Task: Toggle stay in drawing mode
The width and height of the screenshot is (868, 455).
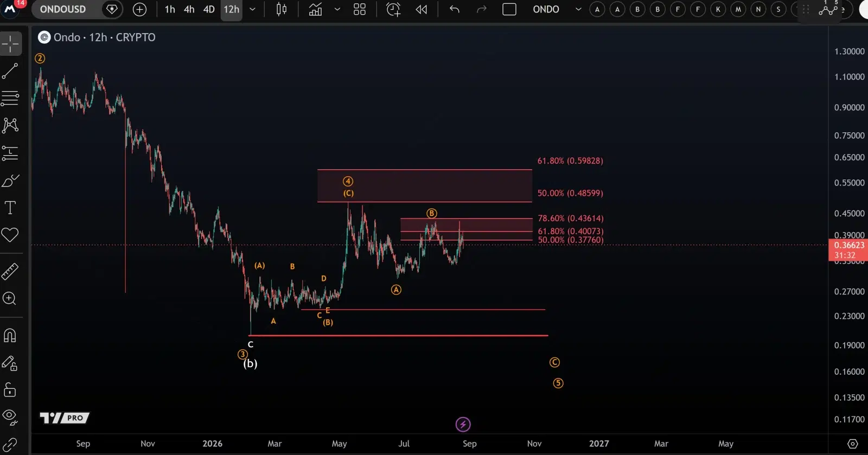Action: coord(10,363)
